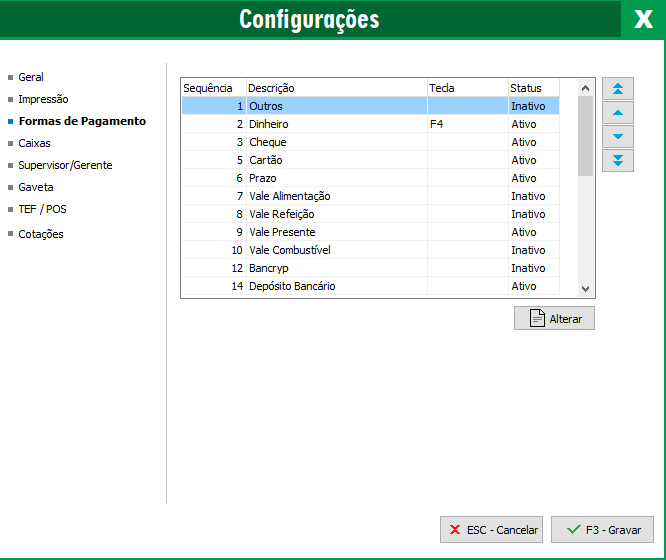Sort by the Descrição column header
This screenshot has width=666, height=560.
335,88
